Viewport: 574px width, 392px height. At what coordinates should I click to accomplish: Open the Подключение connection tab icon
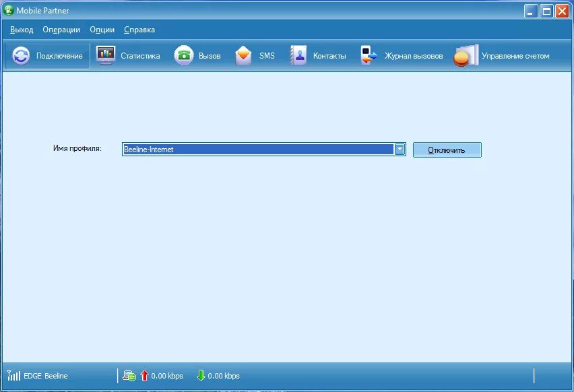click(x=21, y=56)
